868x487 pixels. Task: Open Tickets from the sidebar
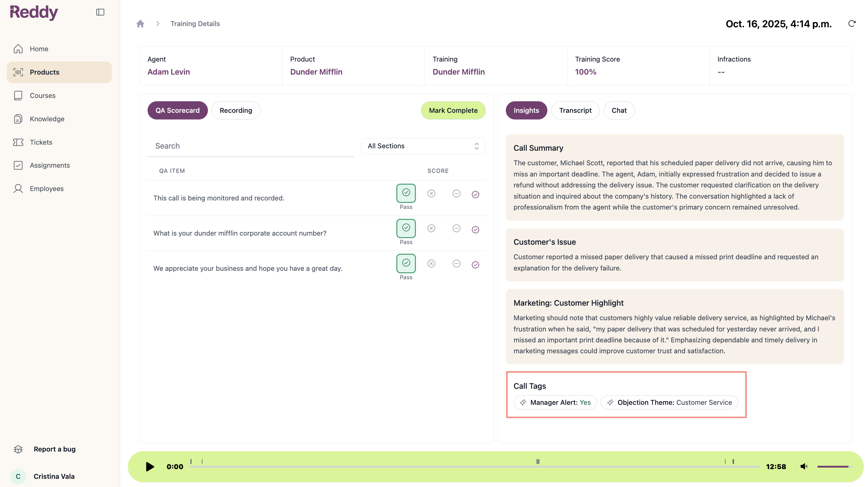pos(41,142)
